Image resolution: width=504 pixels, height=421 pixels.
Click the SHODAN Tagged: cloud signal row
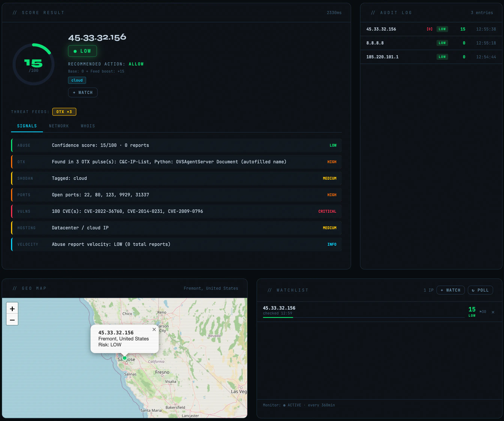176,178
